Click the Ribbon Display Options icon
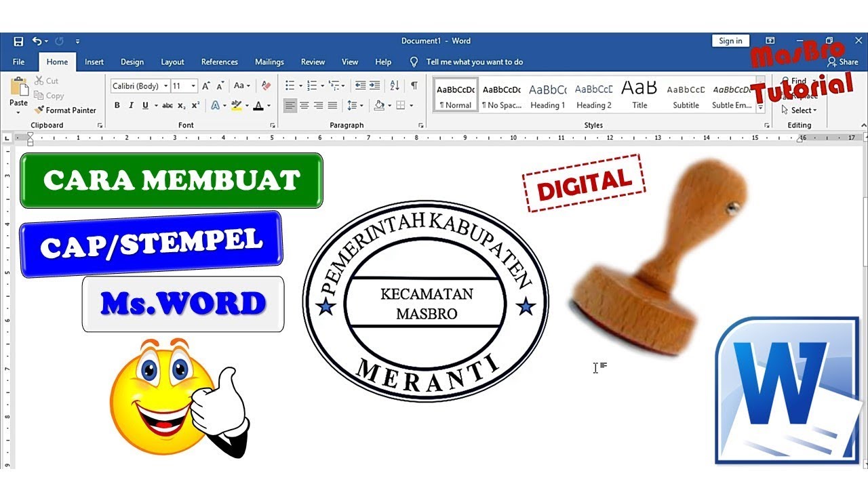The height and width of the screenshot is (488, 868). pos(770,41)
